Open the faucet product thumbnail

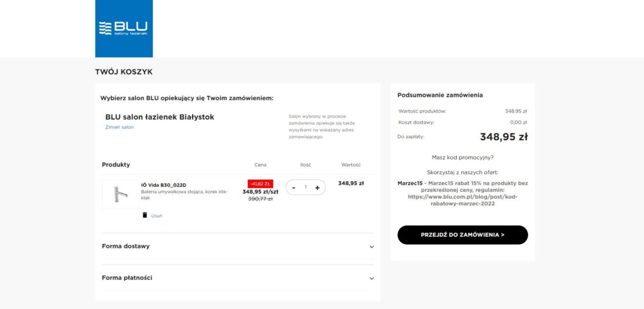point(120,193)
